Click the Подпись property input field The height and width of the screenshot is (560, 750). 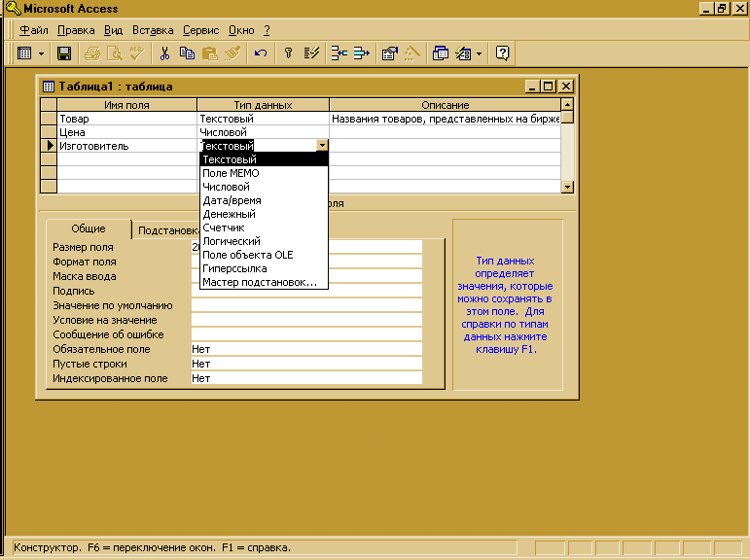coord(306,291)
